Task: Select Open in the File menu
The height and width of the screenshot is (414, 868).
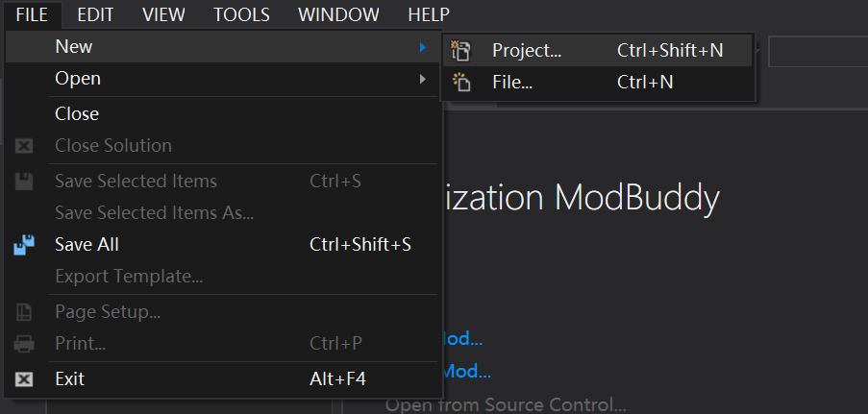Action: tap(223, 79)
